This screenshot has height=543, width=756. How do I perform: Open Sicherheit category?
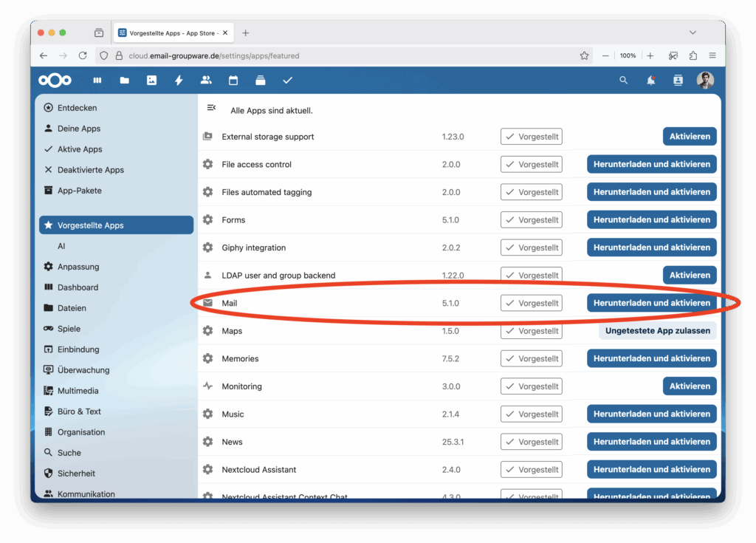coord(116,474)
